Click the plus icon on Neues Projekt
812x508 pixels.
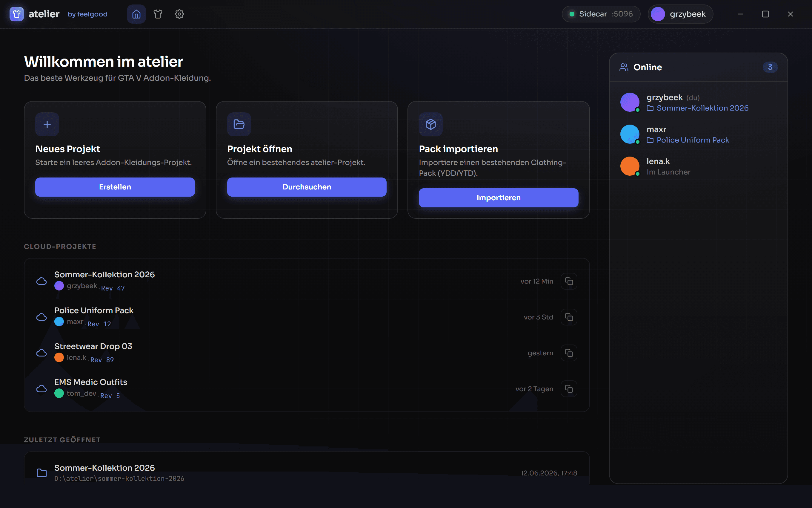(47, 124)
